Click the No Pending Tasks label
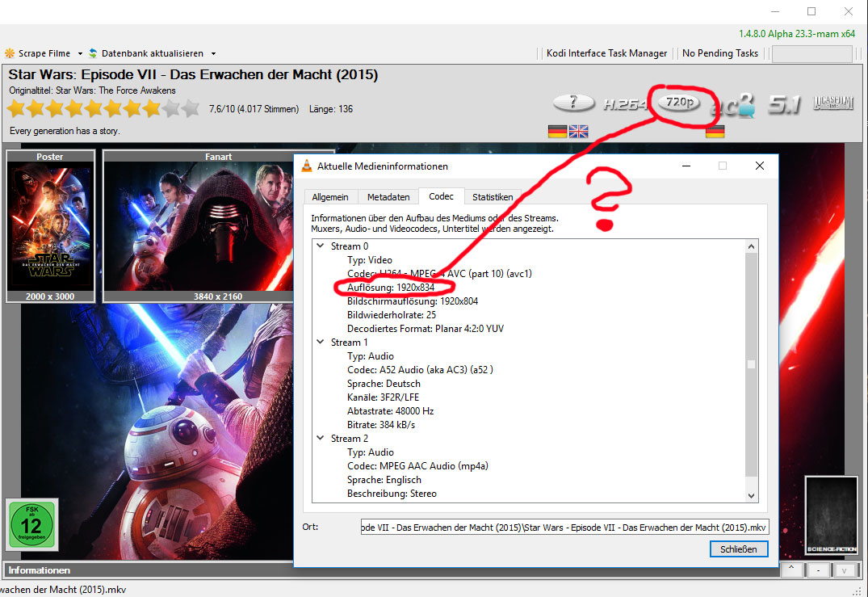Screen dimensions: 868x597 point(719,53)
